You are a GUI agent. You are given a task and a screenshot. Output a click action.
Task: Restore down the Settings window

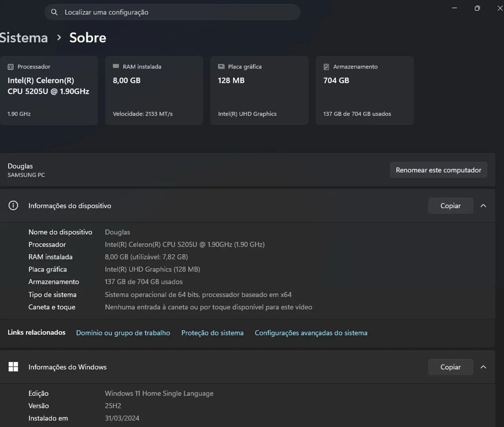click(477, 8)
